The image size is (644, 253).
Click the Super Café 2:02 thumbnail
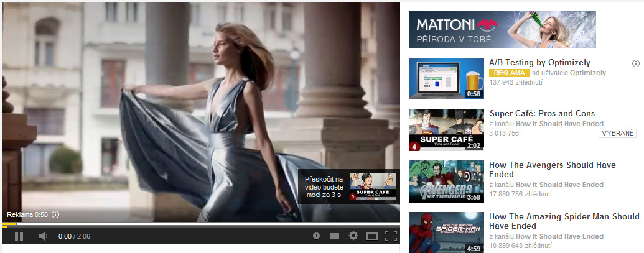pos(447,130)
